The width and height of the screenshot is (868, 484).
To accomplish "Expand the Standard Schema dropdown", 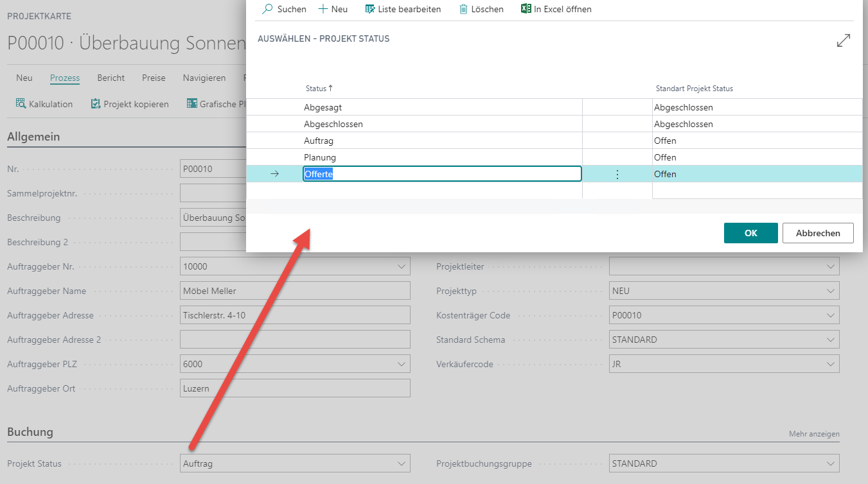I will 831,340.
